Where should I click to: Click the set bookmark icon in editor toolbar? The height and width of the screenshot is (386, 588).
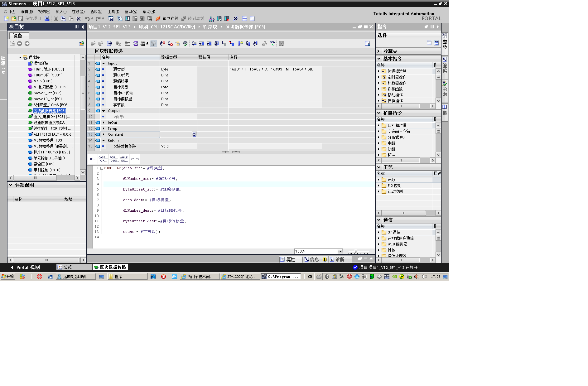click(241, 44)
